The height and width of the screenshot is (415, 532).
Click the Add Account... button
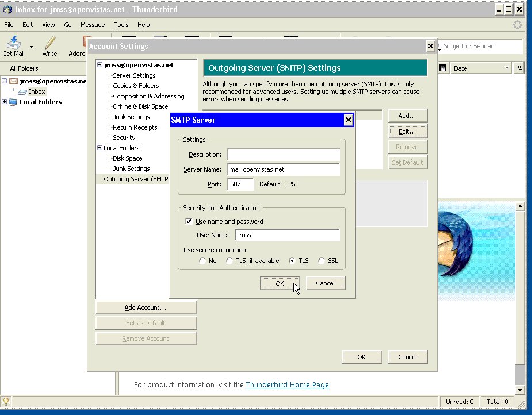146,307
